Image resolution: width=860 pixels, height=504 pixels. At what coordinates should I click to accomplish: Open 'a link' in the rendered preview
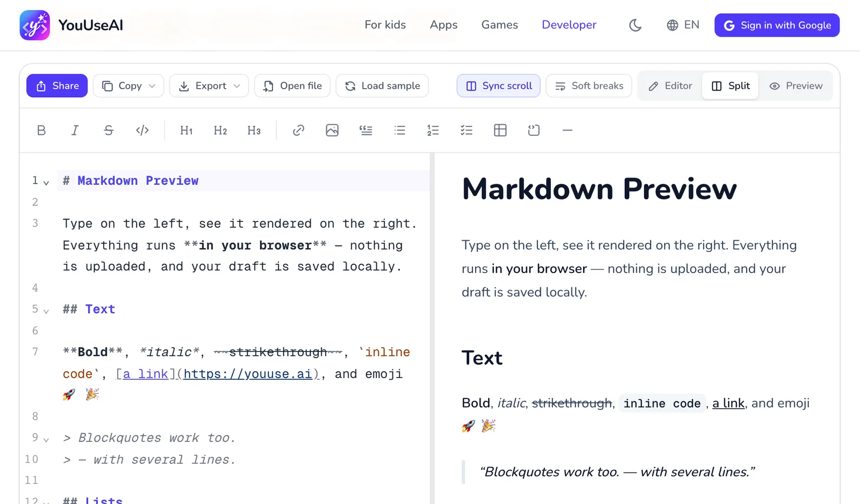[x=728, y=403]
